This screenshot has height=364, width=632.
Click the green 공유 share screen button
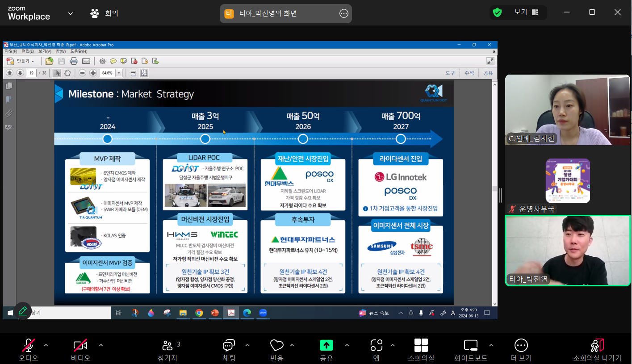click(326, 350)
